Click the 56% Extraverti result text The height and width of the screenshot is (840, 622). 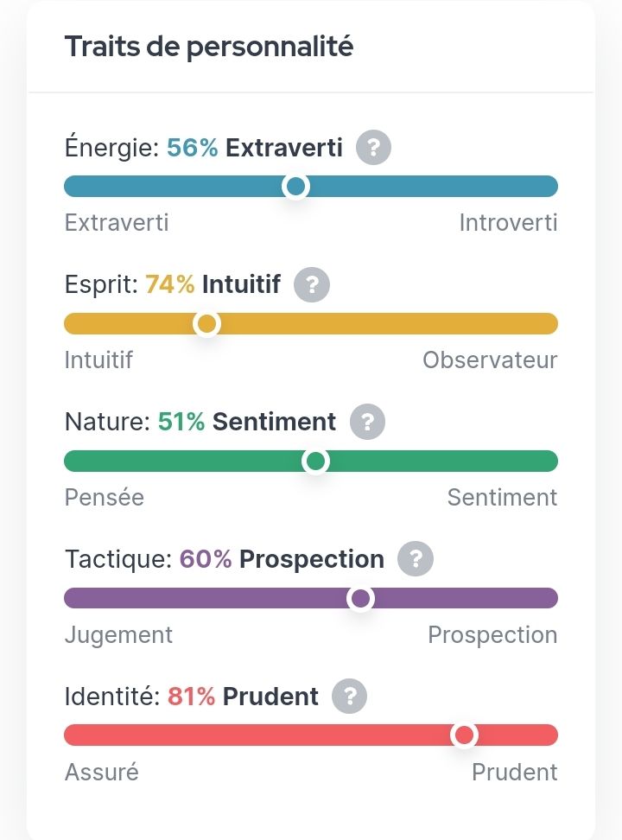[255, 148]
